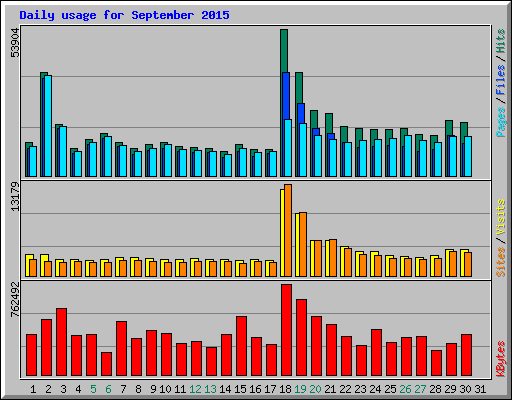Click the day 21 label on the x-axis
512x400 pixels.
[x=330, y=389]
